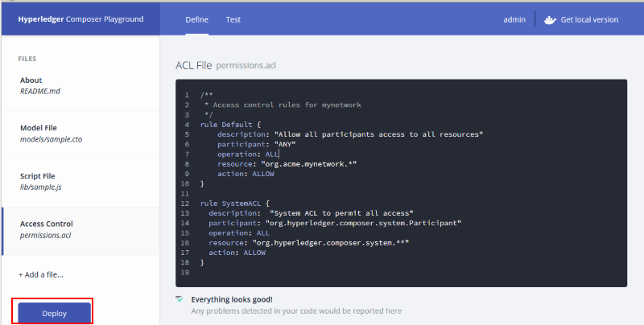Click the Everything looks good status icon

pyautogui.click(x=180, y=299)
